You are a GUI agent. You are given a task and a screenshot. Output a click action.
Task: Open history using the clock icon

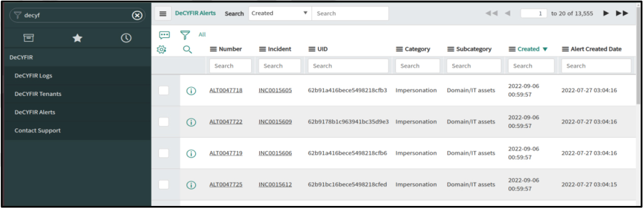point(126,38)
